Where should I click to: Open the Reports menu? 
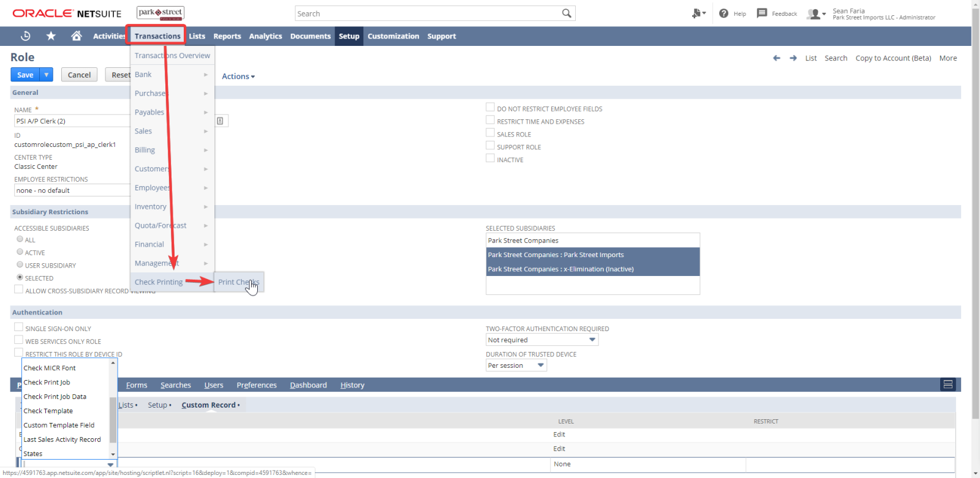pos(227,36)
